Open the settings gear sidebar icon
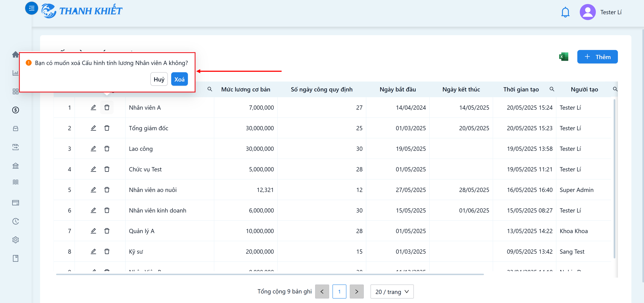The height and width of the screenshot is (303, 644). coord(16,240)
